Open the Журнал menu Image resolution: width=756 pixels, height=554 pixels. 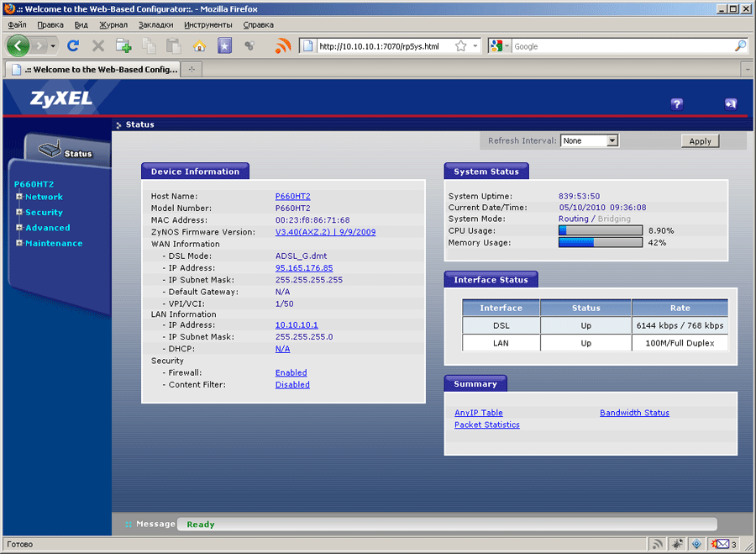pyautogui.click(x=113, y=24)
